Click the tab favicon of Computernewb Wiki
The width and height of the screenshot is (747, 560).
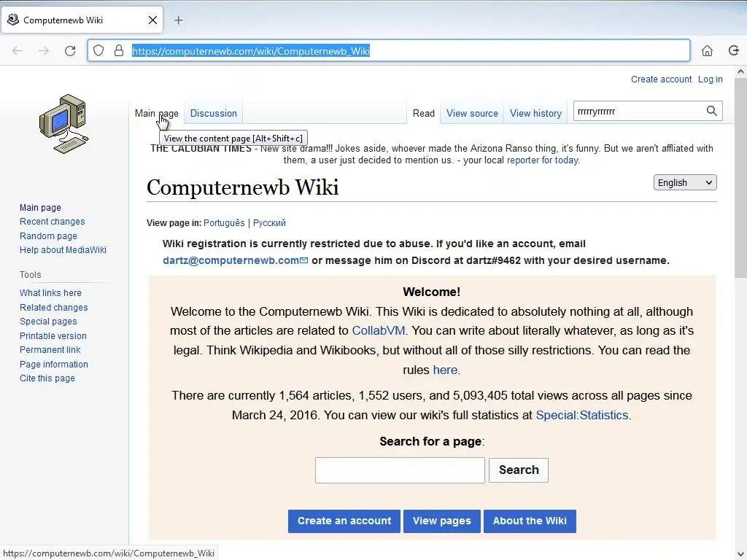click(x=13, y=20)
